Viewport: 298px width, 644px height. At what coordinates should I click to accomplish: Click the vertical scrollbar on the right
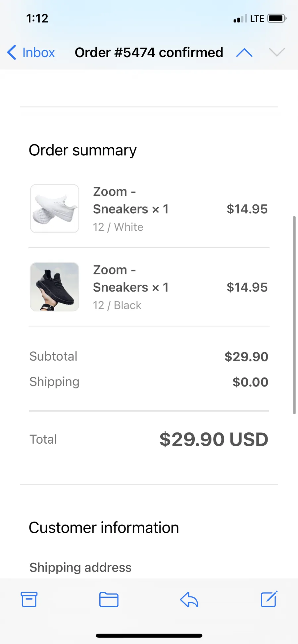point(294,315)
